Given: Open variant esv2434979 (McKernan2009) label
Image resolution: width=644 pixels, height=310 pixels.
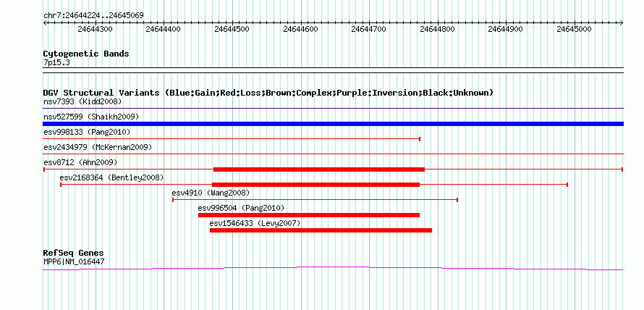Looking at the screenshot, I should pos(98,147).
